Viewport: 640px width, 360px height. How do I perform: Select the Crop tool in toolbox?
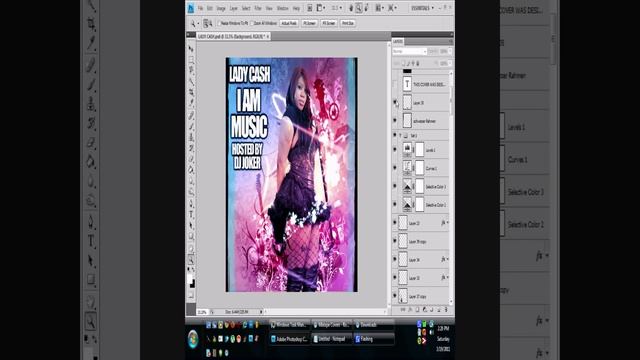coord(191,92)
